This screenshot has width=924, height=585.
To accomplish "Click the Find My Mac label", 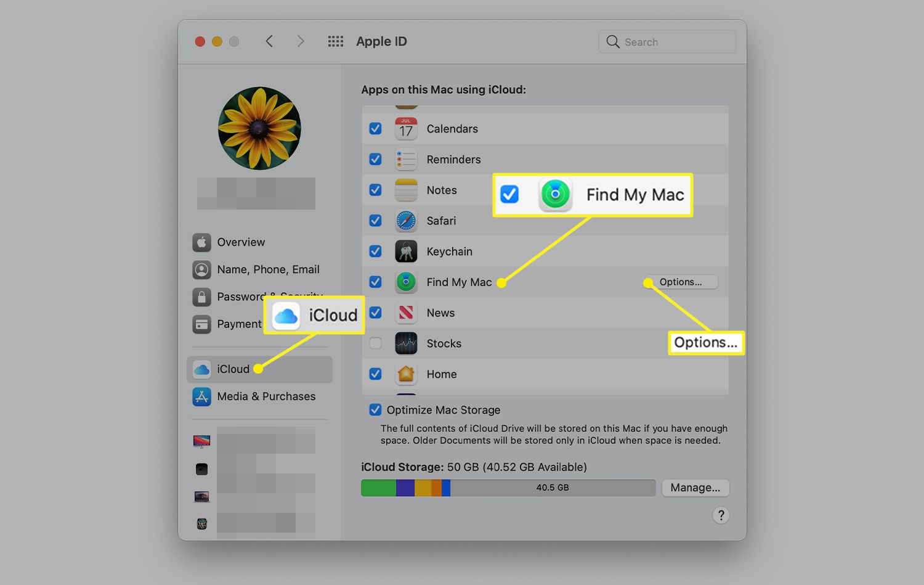I will point(459,282).
